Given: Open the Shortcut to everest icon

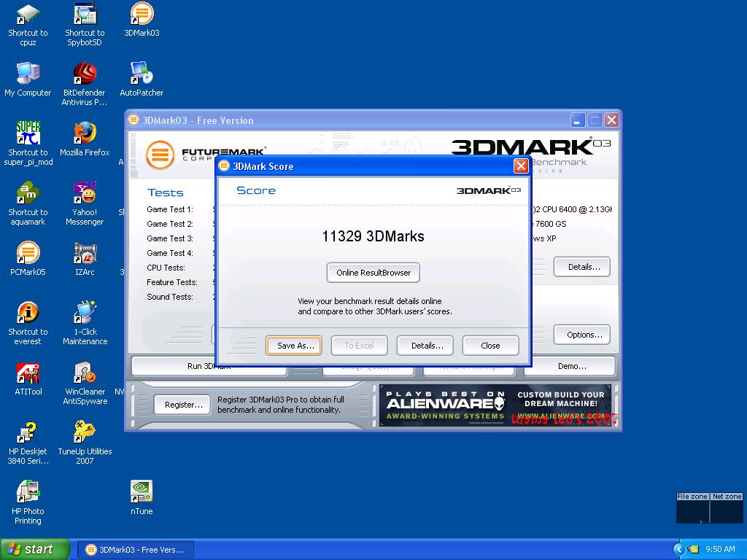Looking at the screenshot, I should pyautogui.click(x=28, y=323).
